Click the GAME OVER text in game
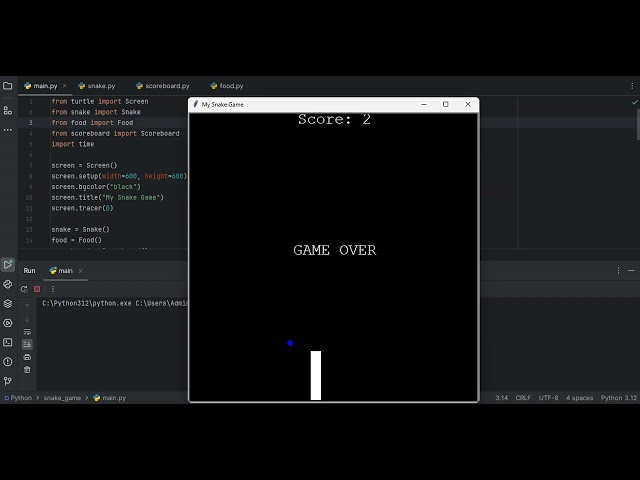Screen dimensions: 640x480 pyautogui.click(x=335, y=250)
